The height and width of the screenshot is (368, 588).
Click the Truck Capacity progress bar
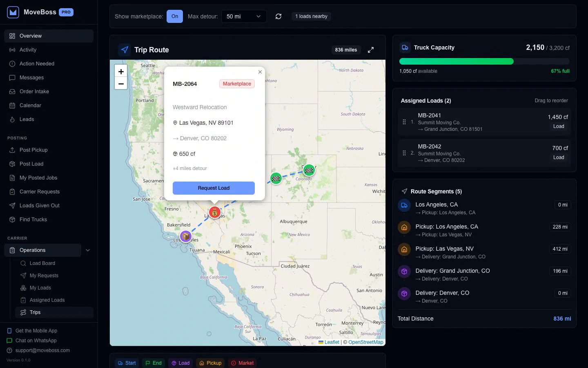(x=484, y=61)
